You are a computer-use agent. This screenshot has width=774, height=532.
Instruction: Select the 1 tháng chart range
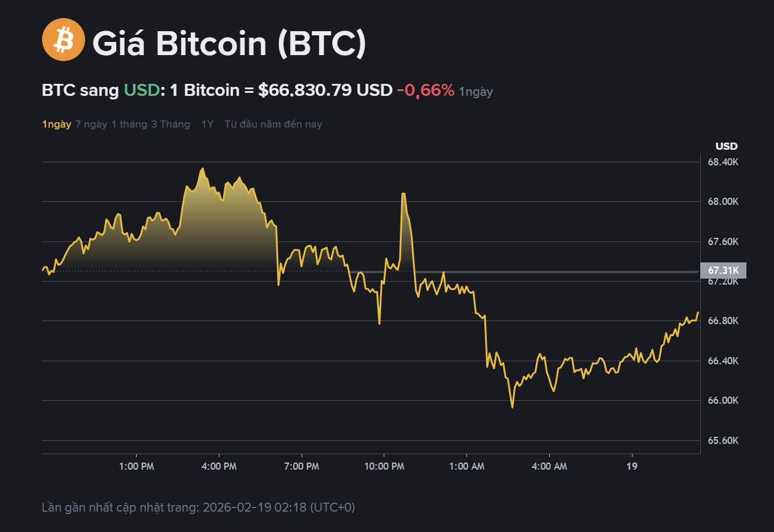[x=129, y=125]
